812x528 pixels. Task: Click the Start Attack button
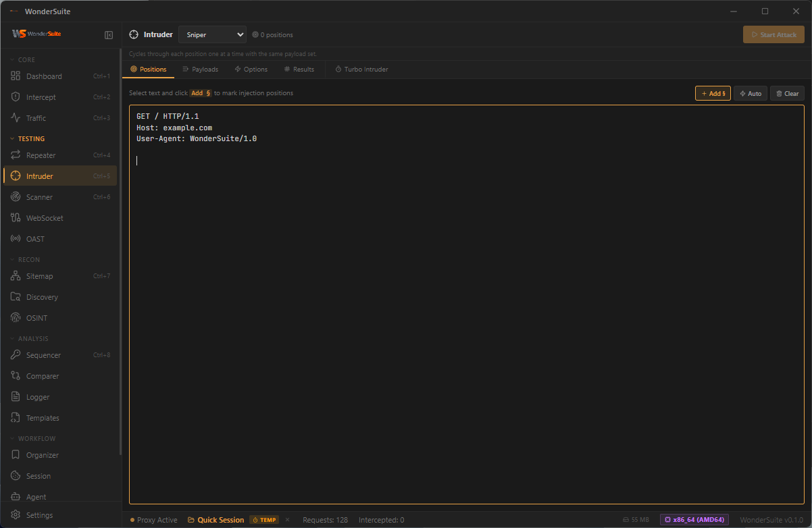(x=773, y=34)
